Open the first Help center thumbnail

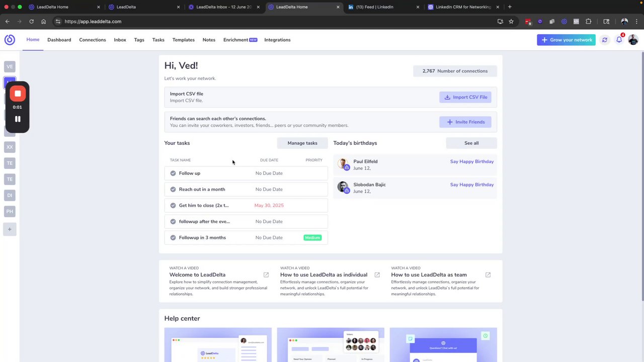[x=218, y=345]
